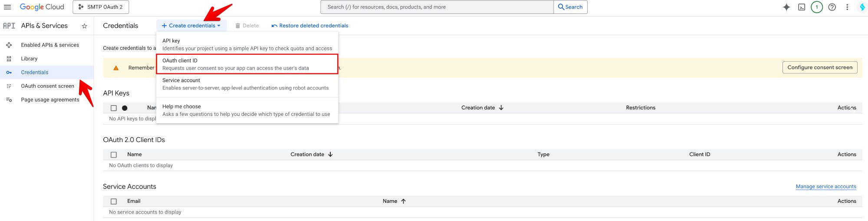Open the notifications badge showing 1
868x221 pixels.
816,7
